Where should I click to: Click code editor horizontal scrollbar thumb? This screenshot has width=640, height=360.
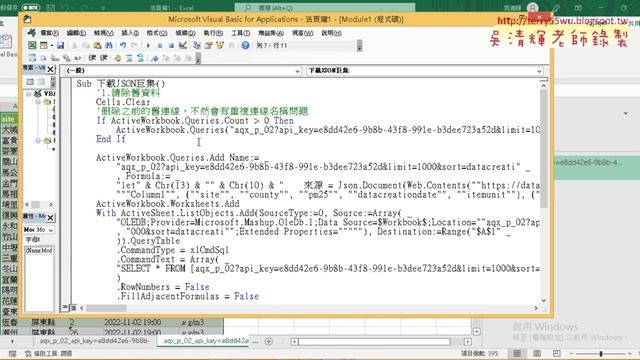106,308
